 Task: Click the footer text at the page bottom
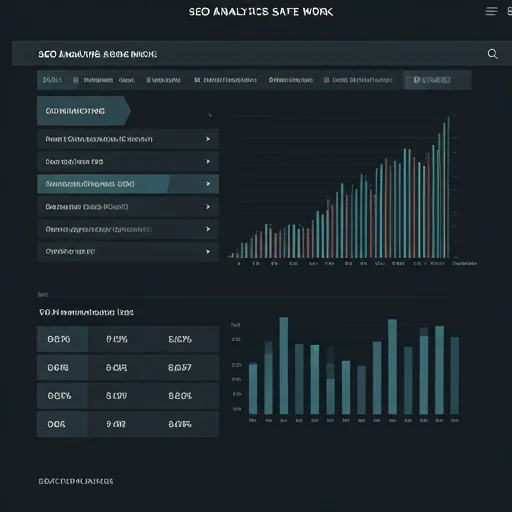tap(76, 481)
